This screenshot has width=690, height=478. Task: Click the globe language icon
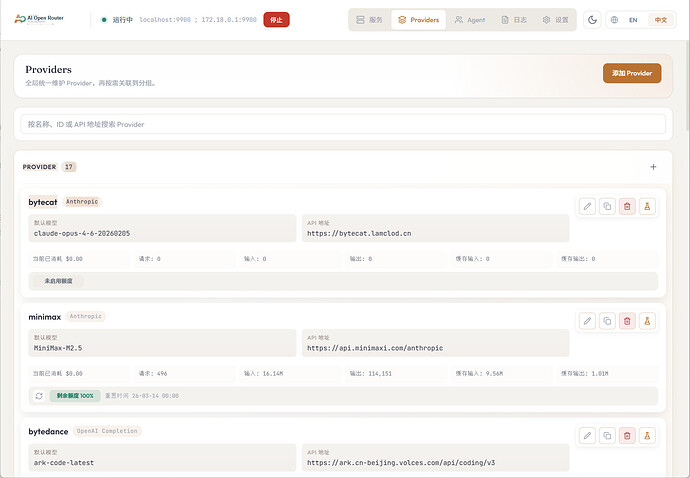[614, 20]
